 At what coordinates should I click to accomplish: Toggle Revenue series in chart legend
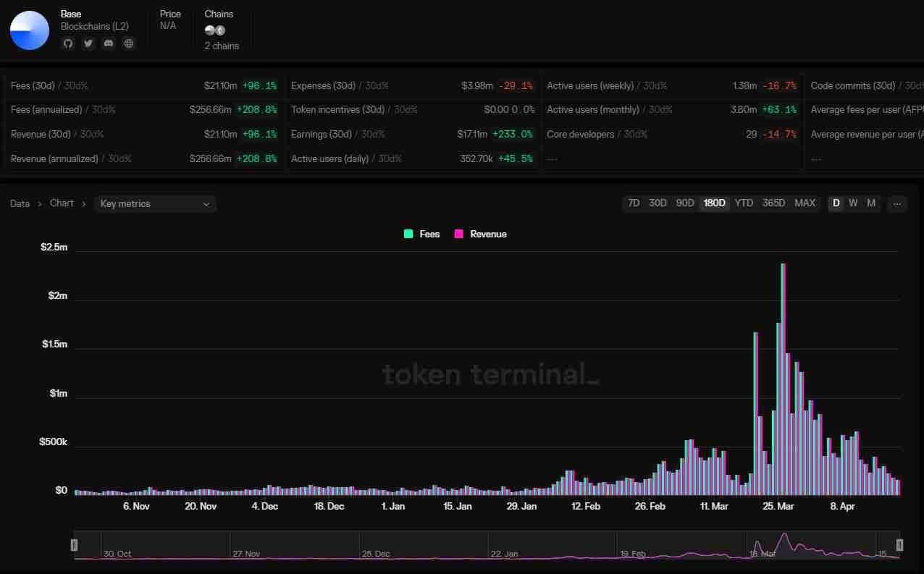pos(480,234)
